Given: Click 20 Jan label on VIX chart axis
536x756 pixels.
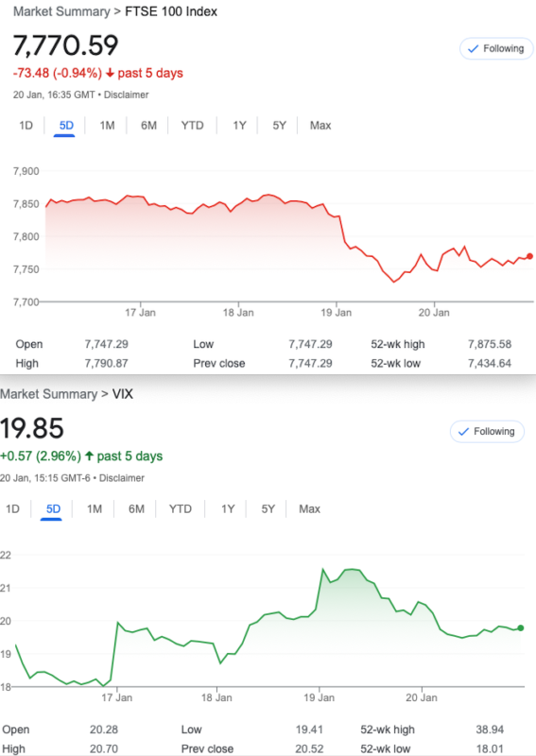Looking at the screenshot, I should [x=422, y=697].
